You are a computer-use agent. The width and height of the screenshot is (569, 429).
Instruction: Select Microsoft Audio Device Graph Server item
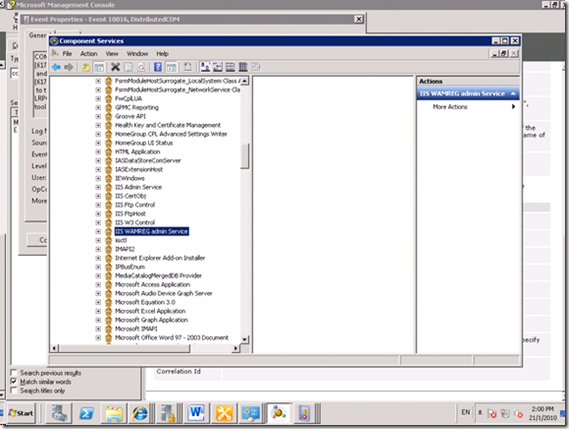163,293
